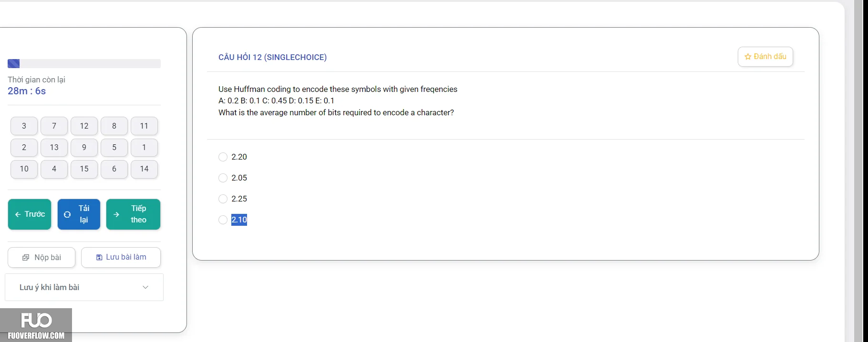Click the left arrow icon on Trước
The width and height of the screenshot is (868, 342).
click(x=18, y=214)
